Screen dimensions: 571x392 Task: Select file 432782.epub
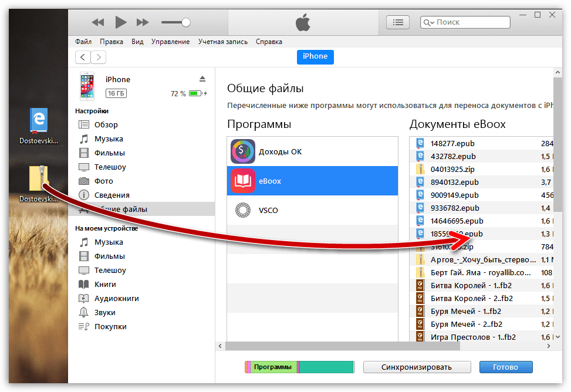pyautogui.click(x=481, y=156)
